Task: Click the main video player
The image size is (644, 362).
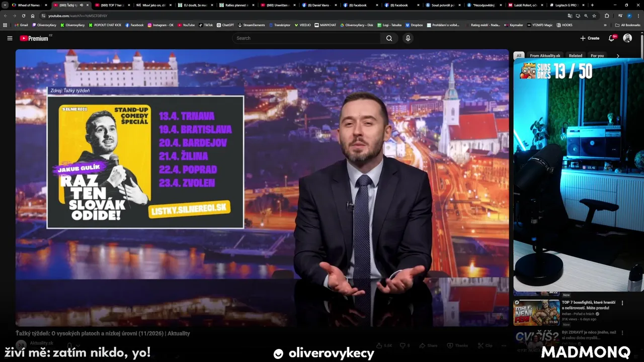Action: coord(262,188)
